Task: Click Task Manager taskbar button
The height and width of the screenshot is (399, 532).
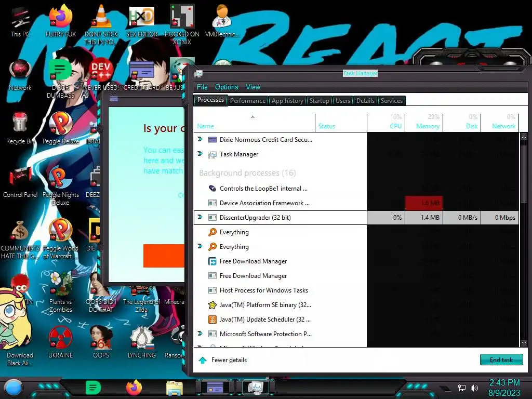Action: coord(255,387)
